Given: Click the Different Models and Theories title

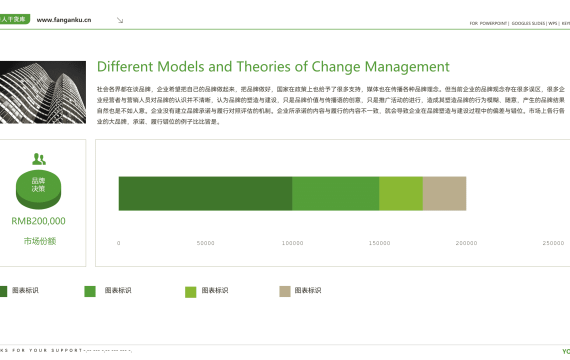Looking at the screenshot, I should tap(273, 67).
